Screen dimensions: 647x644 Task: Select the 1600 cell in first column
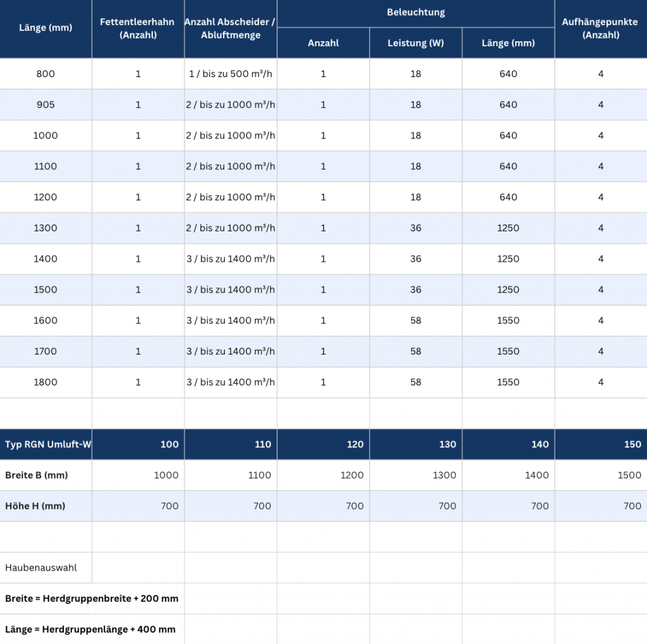45,320
